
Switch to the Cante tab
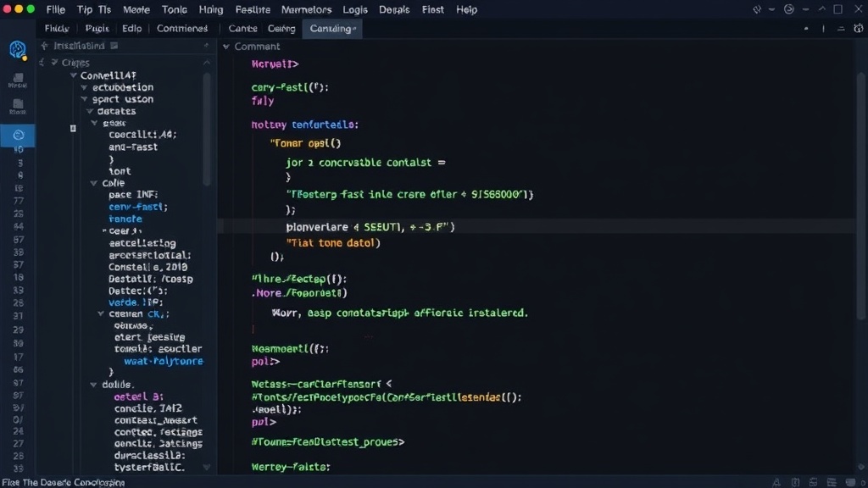242,29
